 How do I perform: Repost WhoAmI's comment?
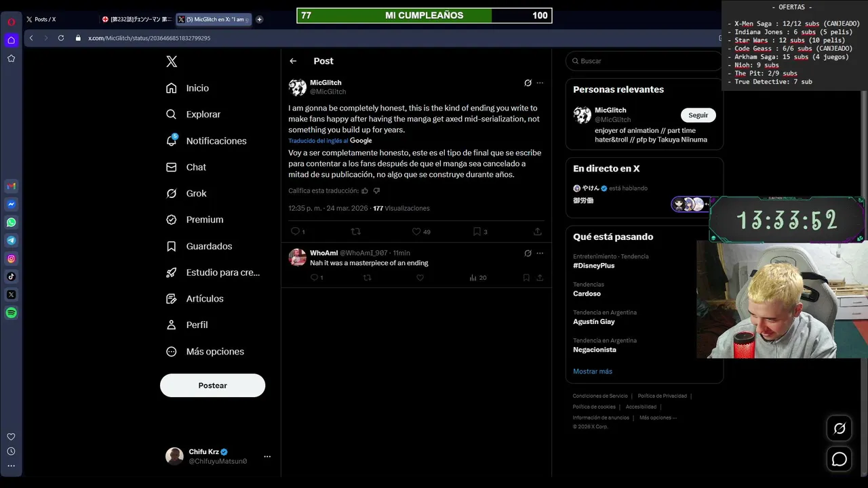coord(368,277)
